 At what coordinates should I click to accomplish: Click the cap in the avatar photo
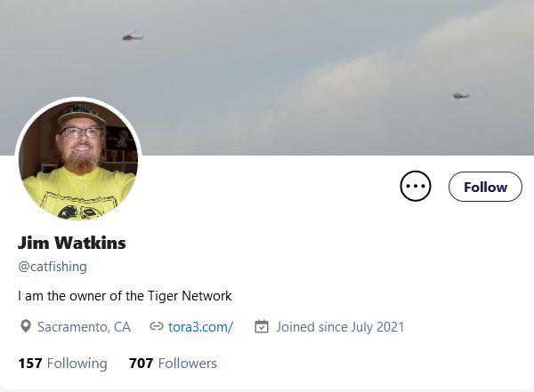(x=82, y=114)
